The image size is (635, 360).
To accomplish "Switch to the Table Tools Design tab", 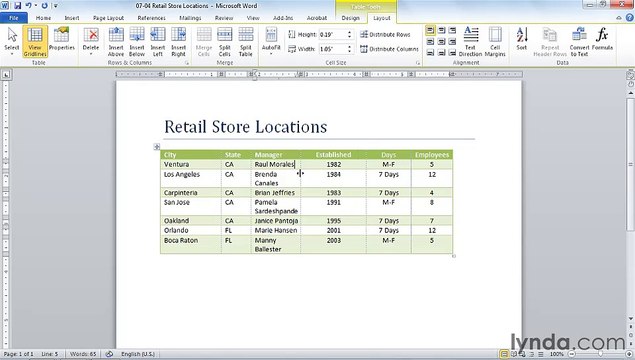I will click(350, 18).
